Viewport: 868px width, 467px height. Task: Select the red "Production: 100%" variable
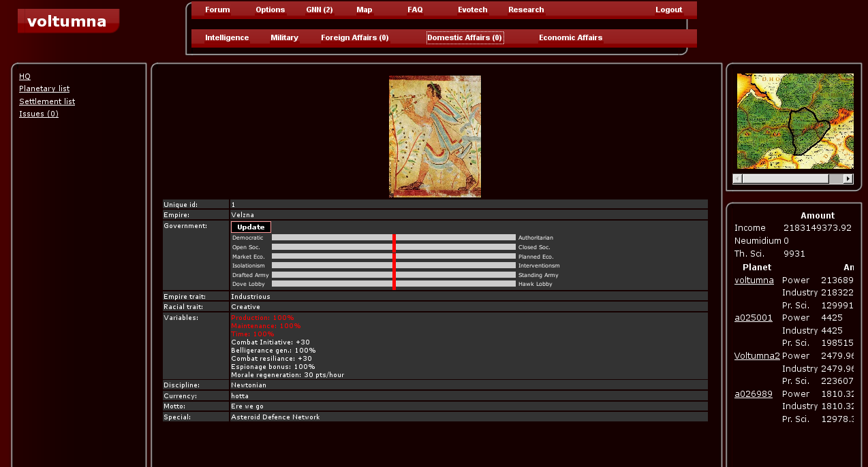(262, 317)
